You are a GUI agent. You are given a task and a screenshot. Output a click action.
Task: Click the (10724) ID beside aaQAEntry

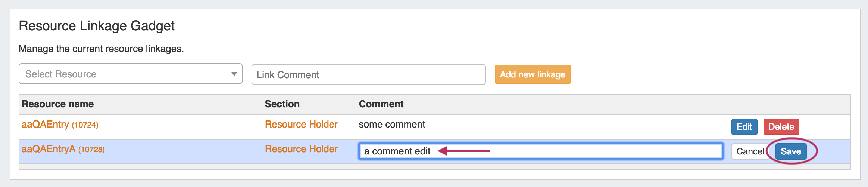tap(85, 125)
